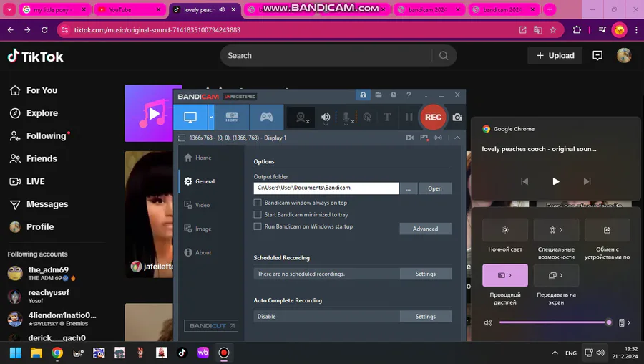The width and height of the screenshot is (644, 364).
Task: Click Open next to output folder
Action: click(435, 188)
